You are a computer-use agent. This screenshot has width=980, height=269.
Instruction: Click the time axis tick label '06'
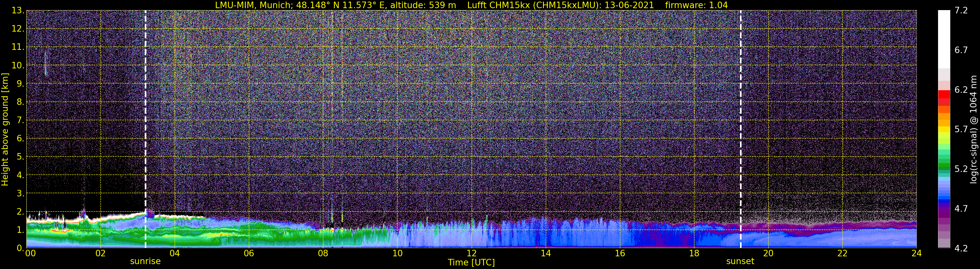[x=249, y=254]
